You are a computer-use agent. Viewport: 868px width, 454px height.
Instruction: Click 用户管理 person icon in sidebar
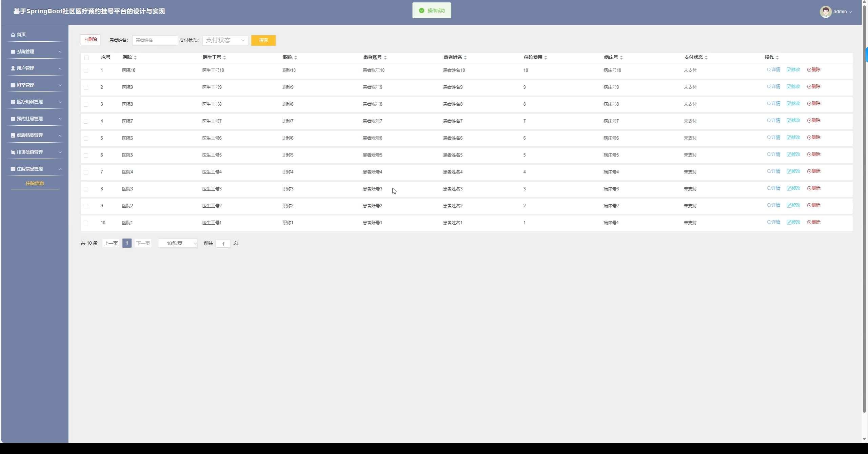pos(13,68)
